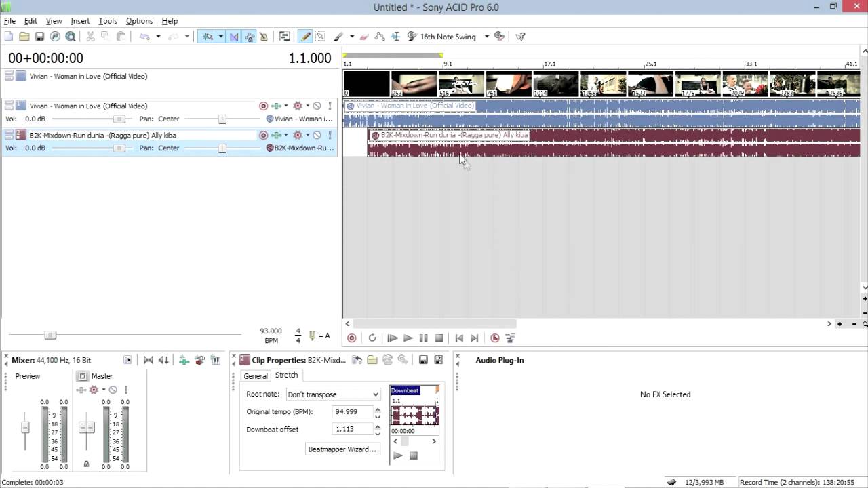Screen dimensions: 868x488
Task: Select the Paint brush tool
Action: (338, 37)
